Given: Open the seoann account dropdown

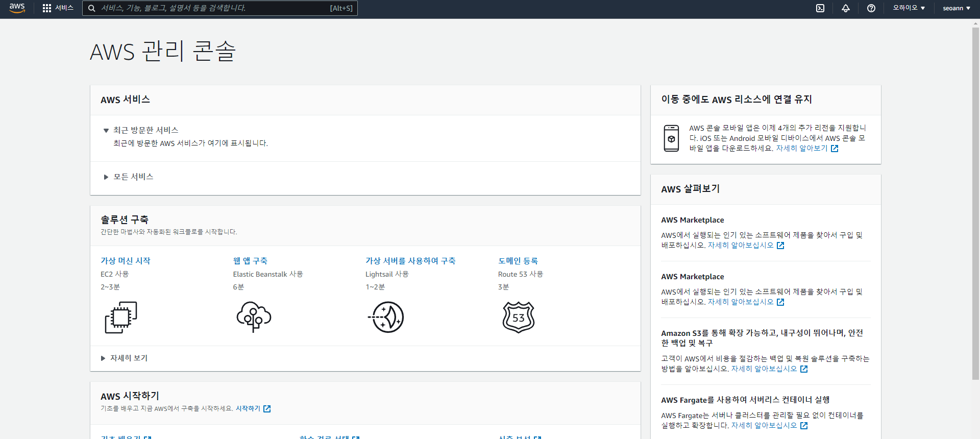Looking at the screenshot, I should 957,8.
